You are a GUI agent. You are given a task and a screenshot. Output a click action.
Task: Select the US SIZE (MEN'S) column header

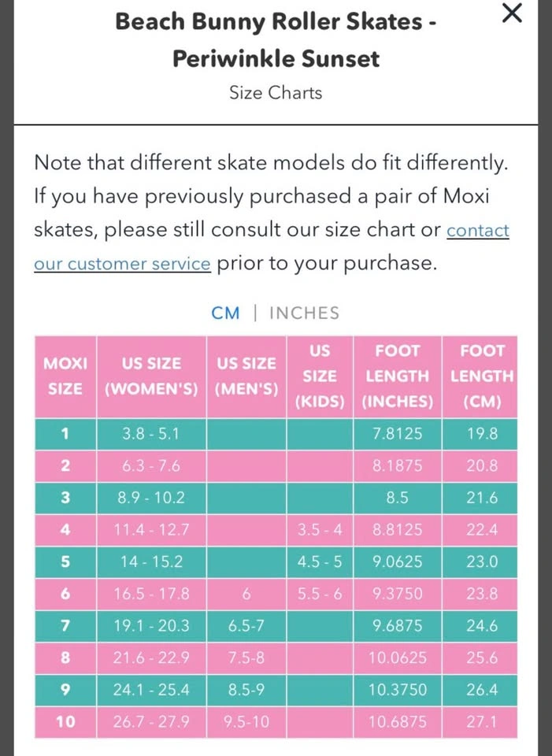click(x=246, y=376)
